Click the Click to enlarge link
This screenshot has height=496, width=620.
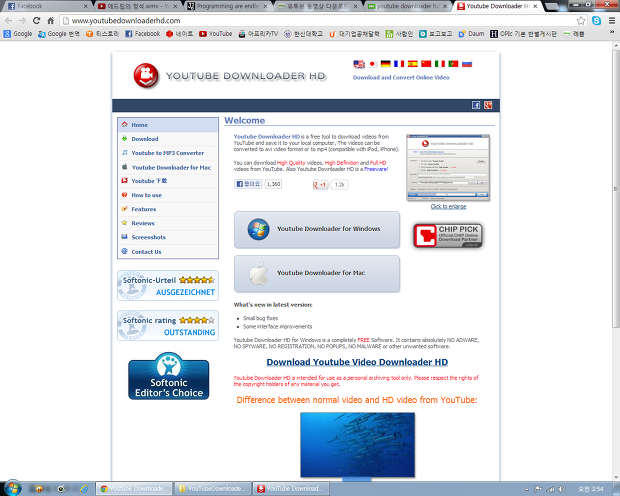[448, 206]
